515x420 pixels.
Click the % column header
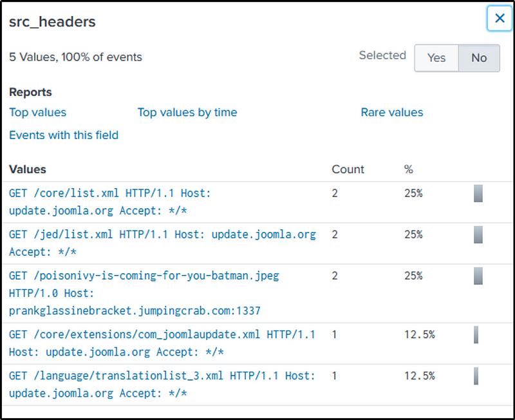pyautogui.click(x=408, y=169)
